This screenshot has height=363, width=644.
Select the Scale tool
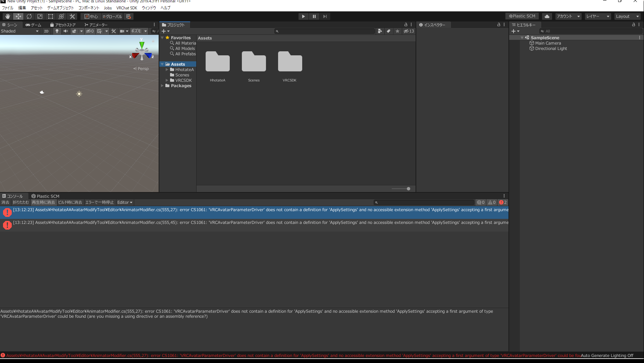pos(40,16)
